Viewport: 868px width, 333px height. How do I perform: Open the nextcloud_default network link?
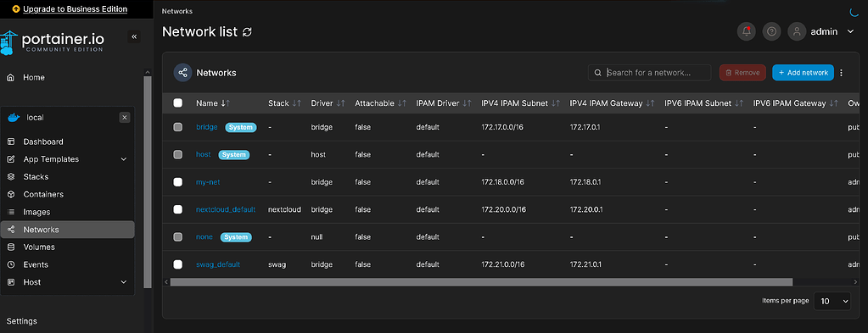point(226,209)
